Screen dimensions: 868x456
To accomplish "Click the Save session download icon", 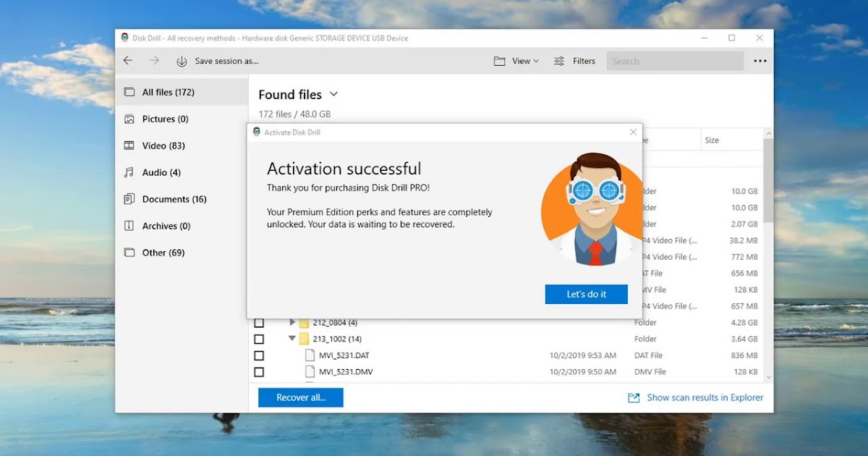I will pyautogui.click(x=182, y=62).
